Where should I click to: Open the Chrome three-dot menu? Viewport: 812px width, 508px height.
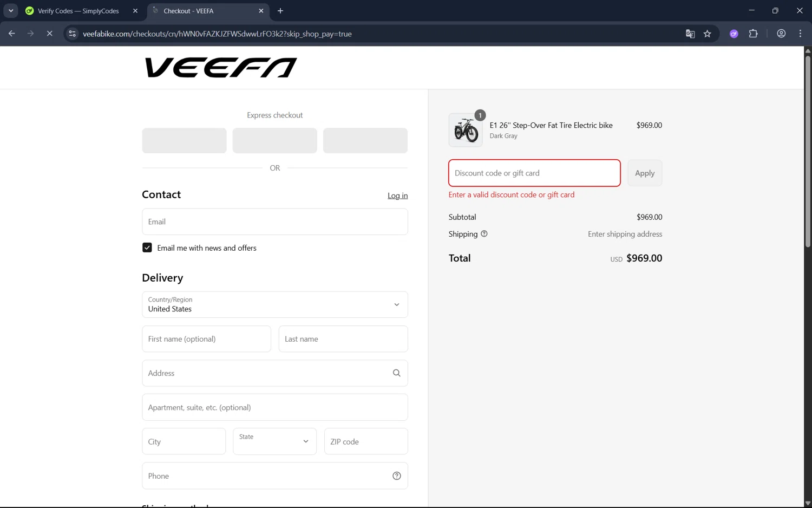click(800, 34)
